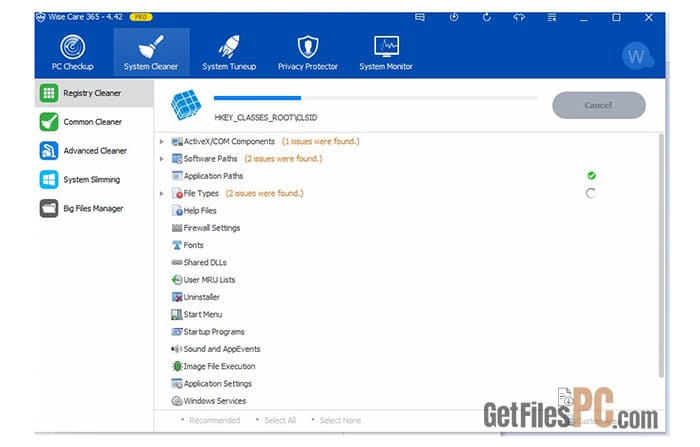Expand File Types results
The width and height of the screenshot is (700, 447).
[162, 193]
